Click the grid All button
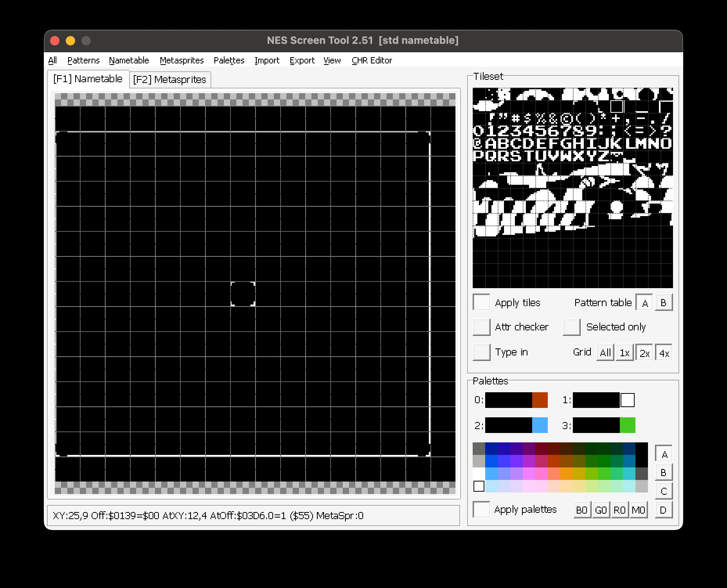The height and width of the screenshot is (588, 727). tap(605, 353)
